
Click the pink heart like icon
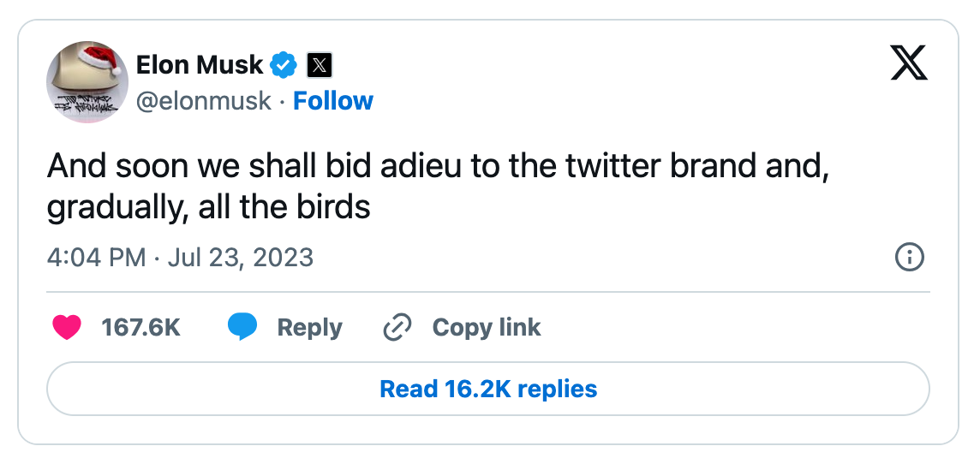67,327
